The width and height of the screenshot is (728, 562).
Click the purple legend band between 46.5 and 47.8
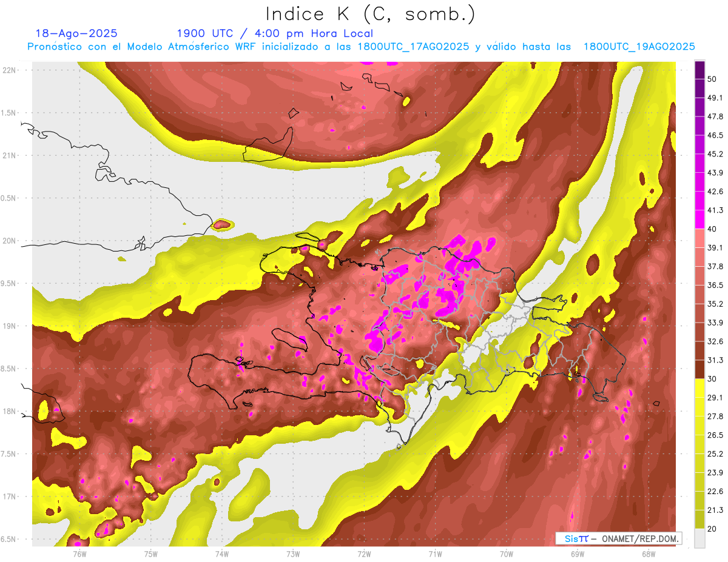699,125
